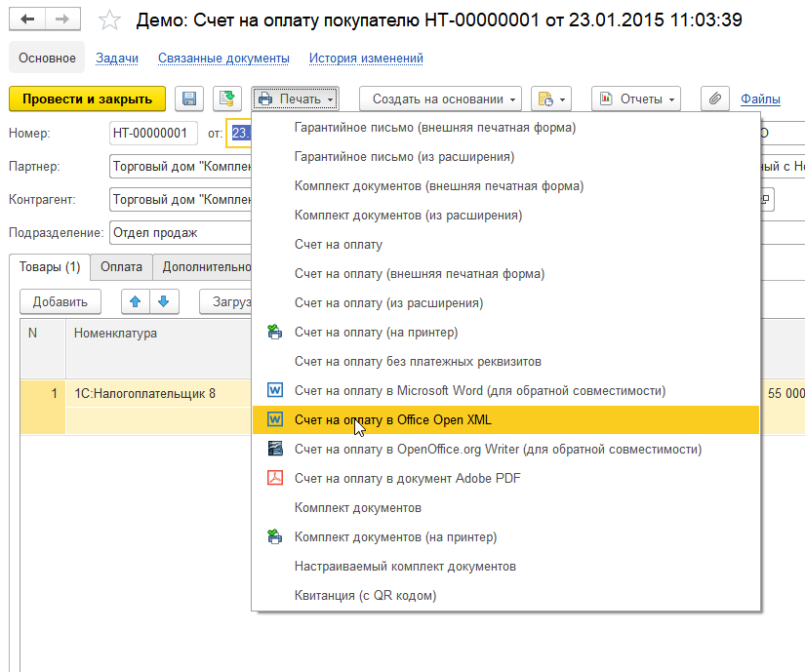Select Квитанция (с QR кодом)
This screenshot has height=672, width=805.
point(365,595)
